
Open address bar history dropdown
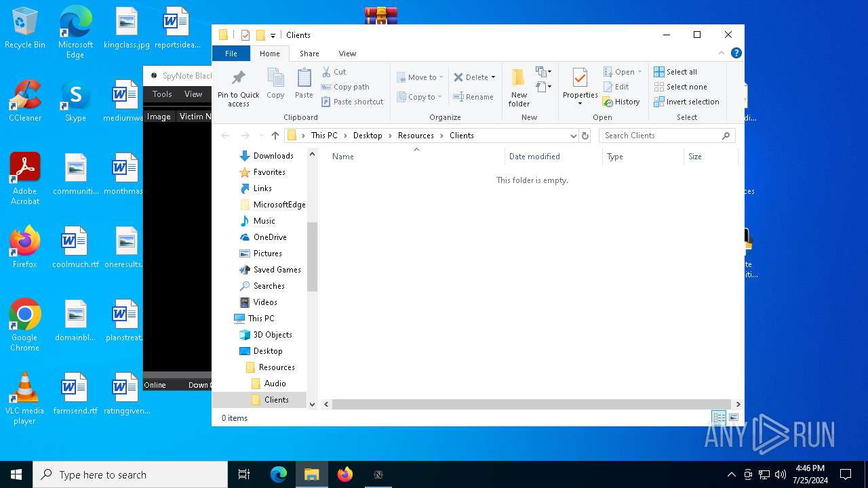point(574,136)
